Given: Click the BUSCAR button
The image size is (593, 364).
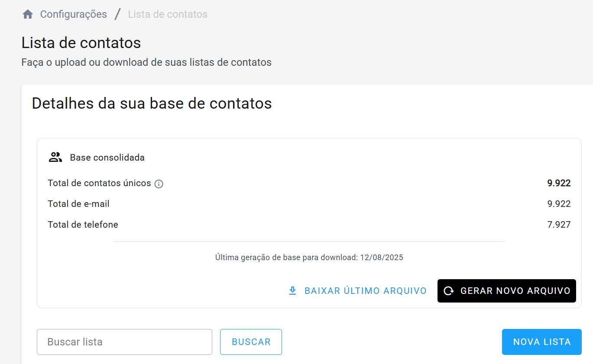Looking at the screenshot, I should 251,342.
